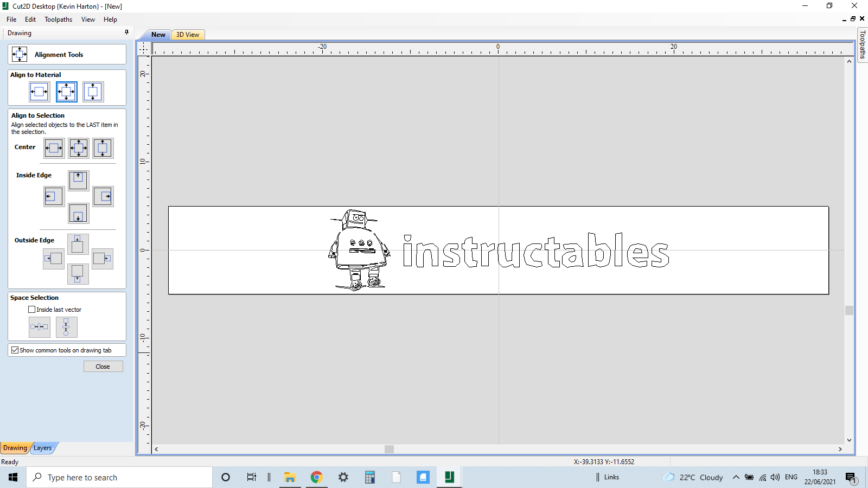Open the notification center
868x488 pixels.
coord(851,478)
